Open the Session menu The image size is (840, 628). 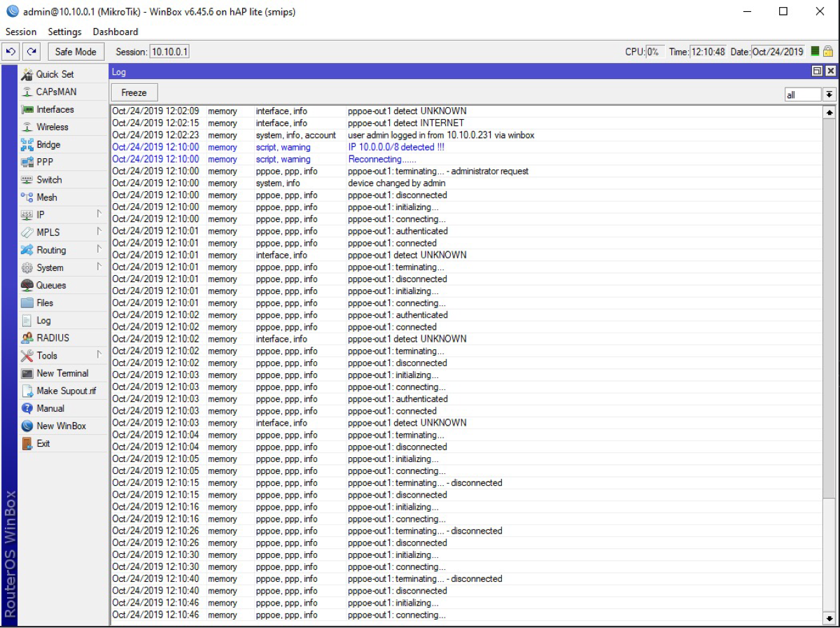point(21,32)
